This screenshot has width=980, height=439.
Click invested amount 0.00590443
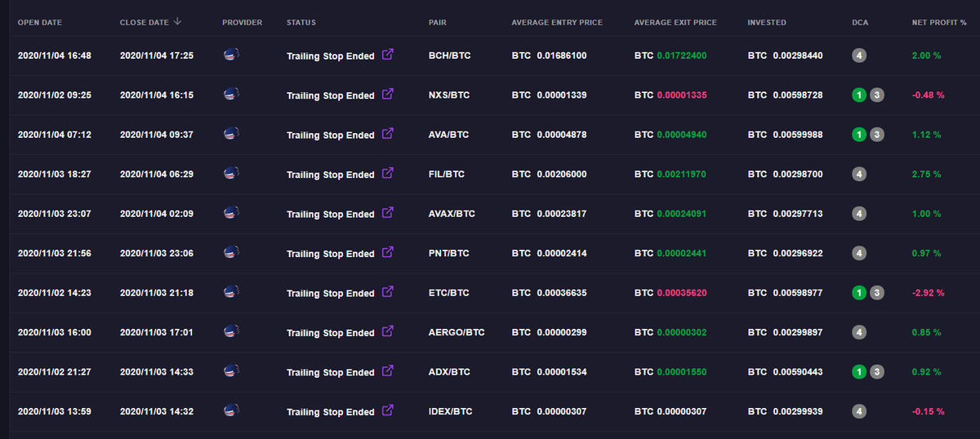pyautogui.click(x=798, y=372)
